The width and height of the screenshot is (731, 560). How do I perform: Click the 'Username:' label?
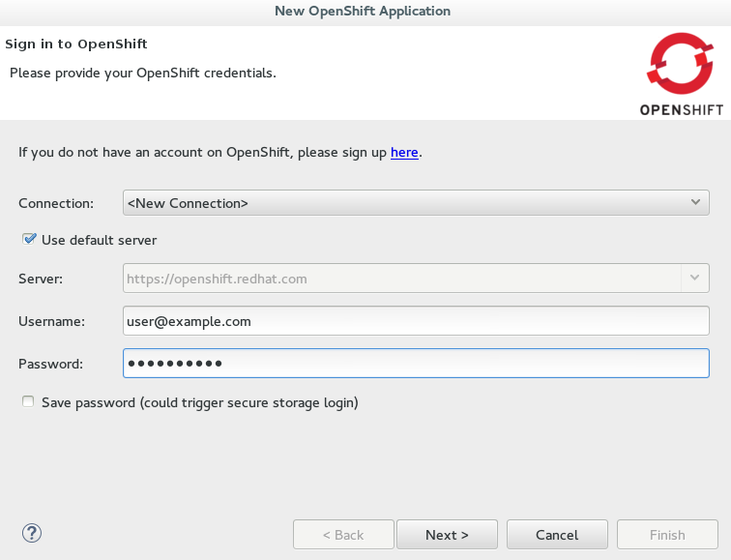pos(52,321)
